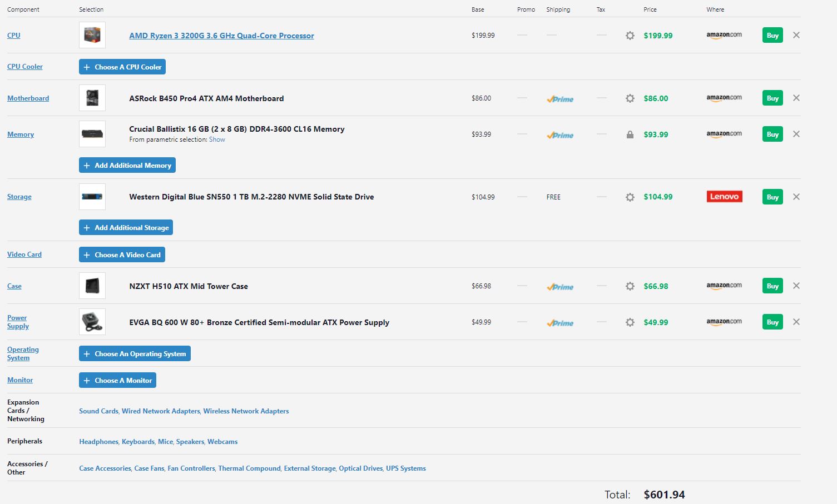837x504 pixels.
Task: Open the Storage category link
Action: coord(19,196)
